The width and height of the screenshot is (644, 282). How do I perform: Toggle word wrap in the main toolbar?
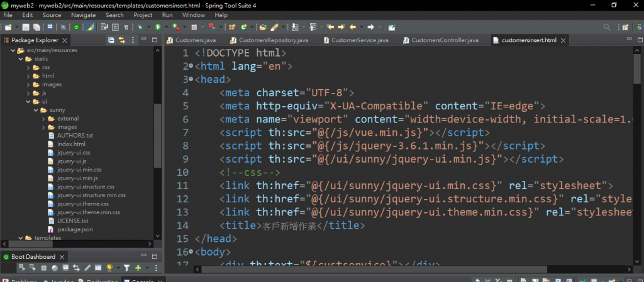pyautogui.click(x=104, y=27)
